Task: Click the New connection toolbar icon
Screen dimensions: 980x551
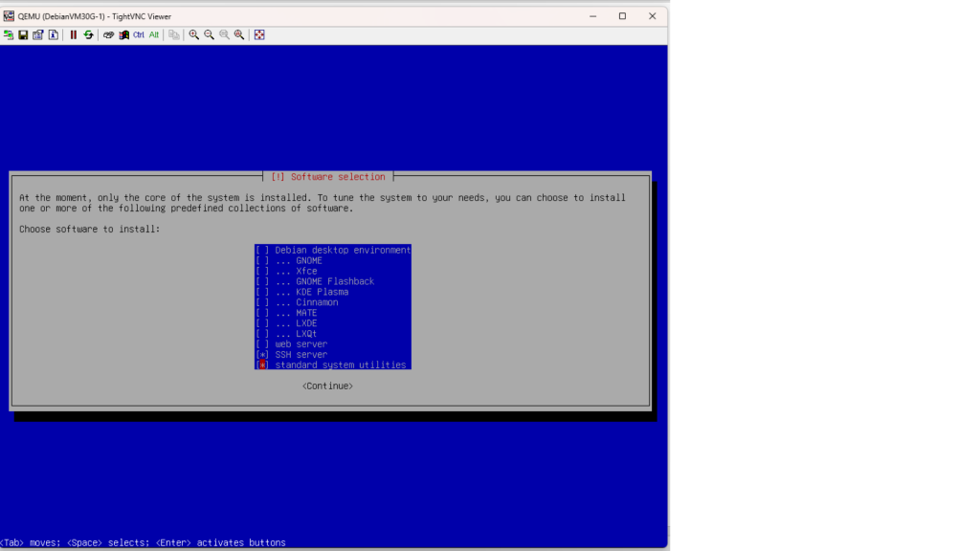Action: point(9,34)
